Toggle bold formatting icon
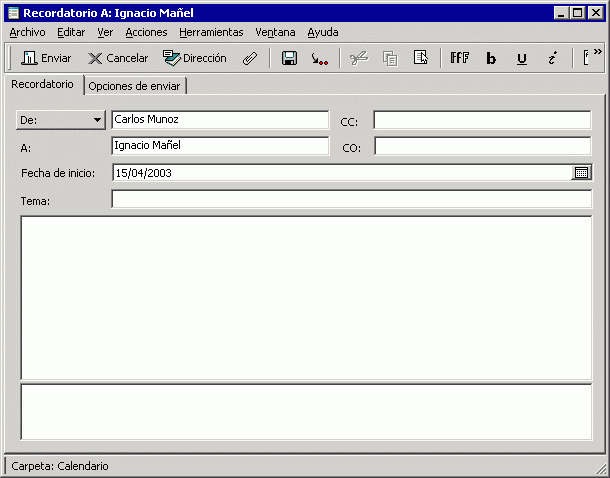 [491, 58]
